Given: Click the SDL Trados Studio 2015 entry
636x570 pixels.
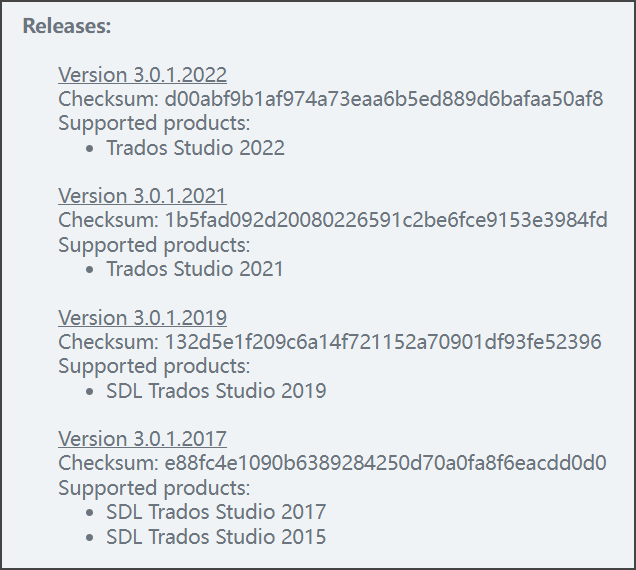Looking at the screenshot, I should pyautogui.click(x=216, y=537).
